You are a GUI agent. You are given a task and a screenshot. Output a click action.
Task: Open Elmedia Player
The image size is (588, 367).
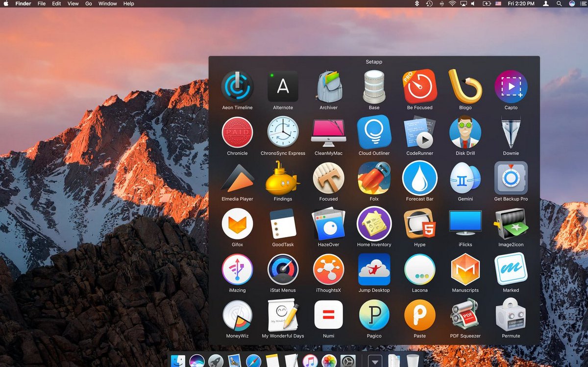coord(237,178)
